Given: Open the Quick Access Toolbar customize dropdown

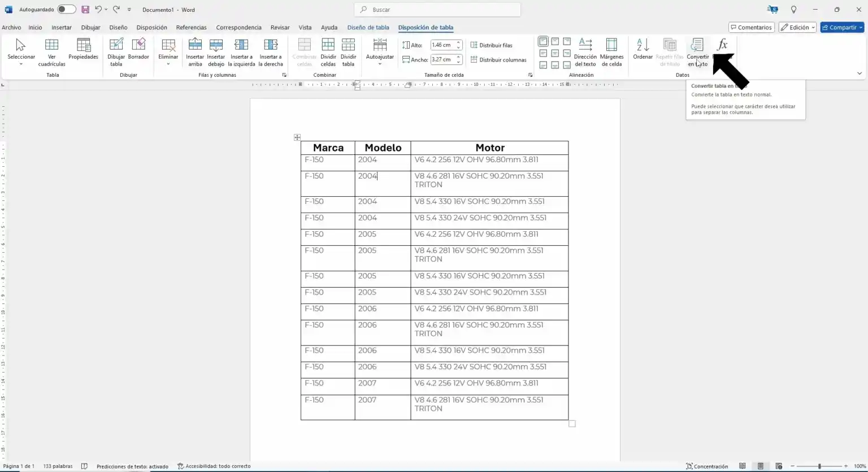Looking at the screenshot, I should point(129,10).
